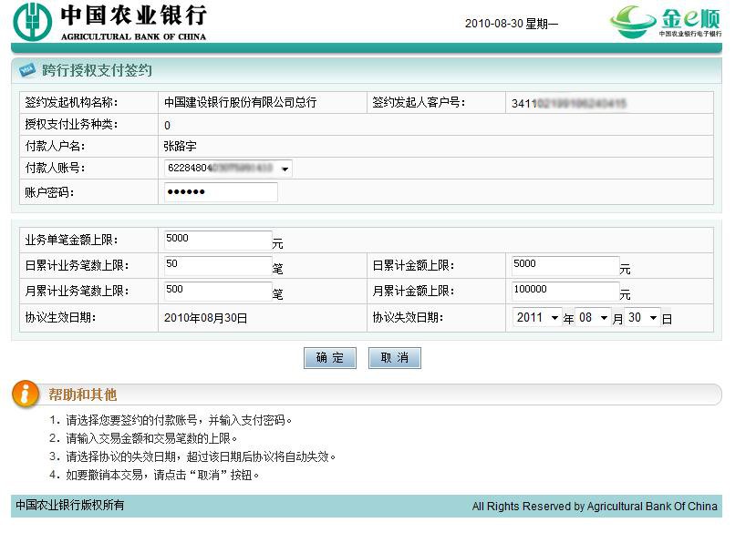
Task: Click the value 中国建设银行股份有限公司总行
Action: tap(240, 102)
